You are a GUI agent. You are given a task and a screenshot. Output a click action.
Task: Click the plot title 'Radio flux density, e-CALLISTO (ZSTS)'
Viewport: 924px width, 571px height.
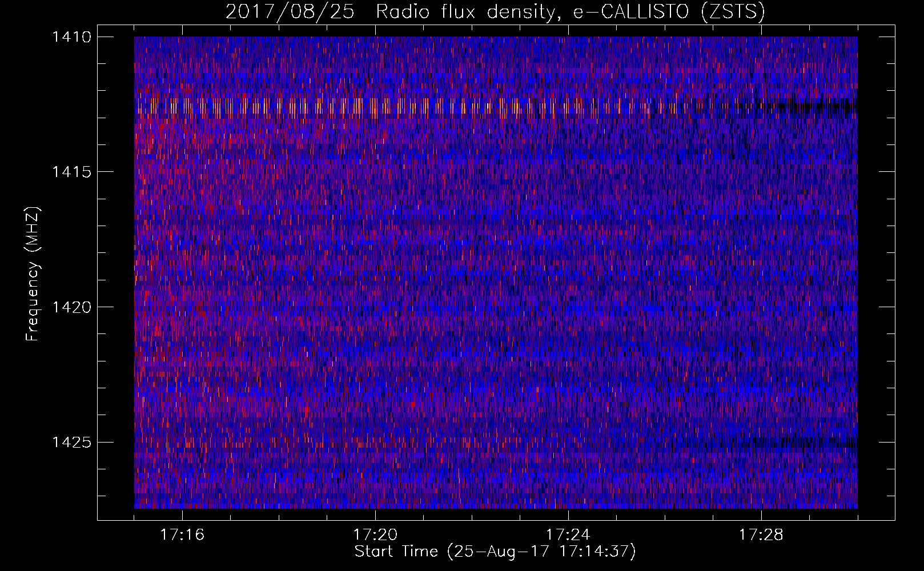pos(570,12)
